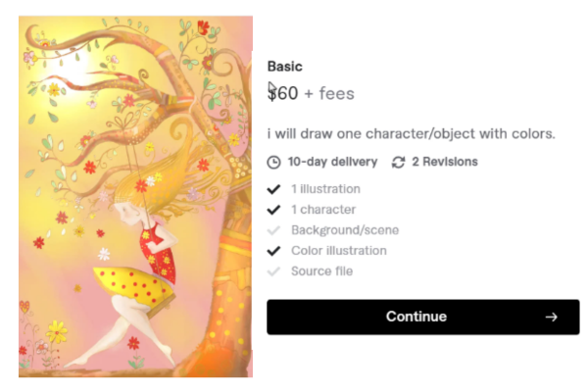
Task: Click the circular arrows revisions icon
Action: point(398,162)
